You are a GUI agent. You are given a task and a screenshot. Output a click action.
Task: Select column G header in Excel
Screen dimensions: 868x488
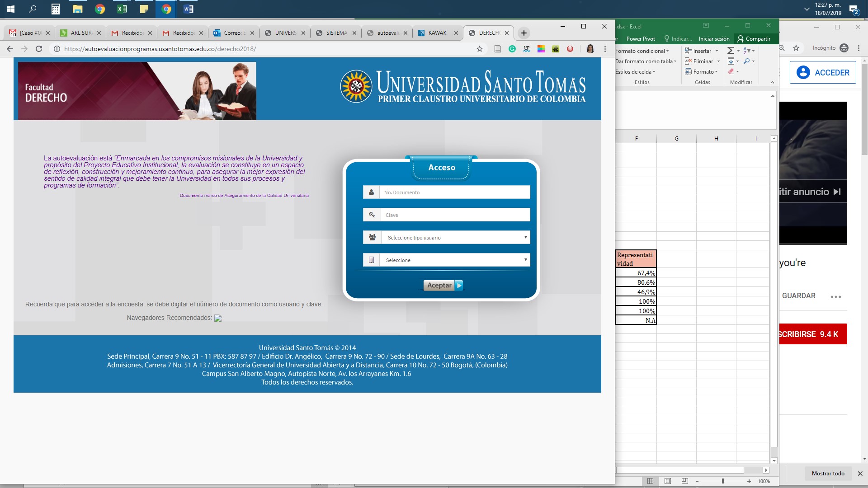point(676,138)
